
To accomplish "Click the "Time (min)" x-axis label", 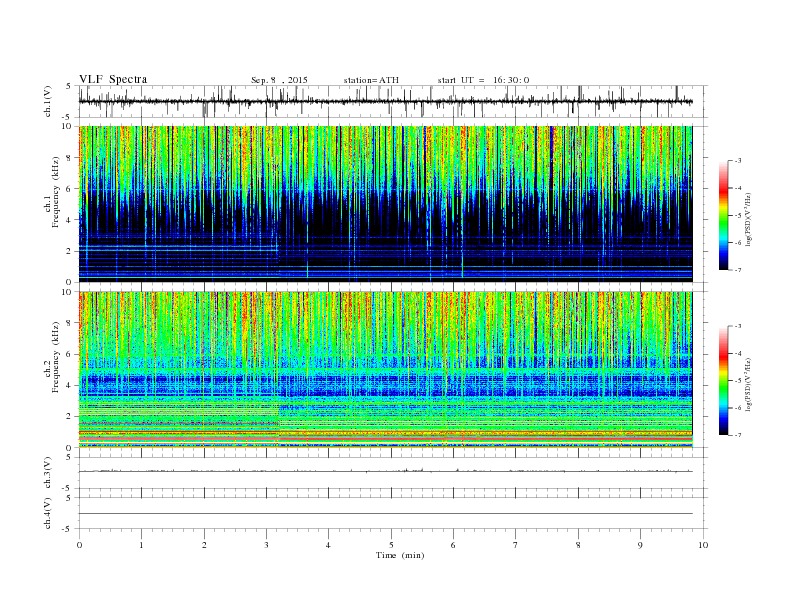I will coord(400,555).
